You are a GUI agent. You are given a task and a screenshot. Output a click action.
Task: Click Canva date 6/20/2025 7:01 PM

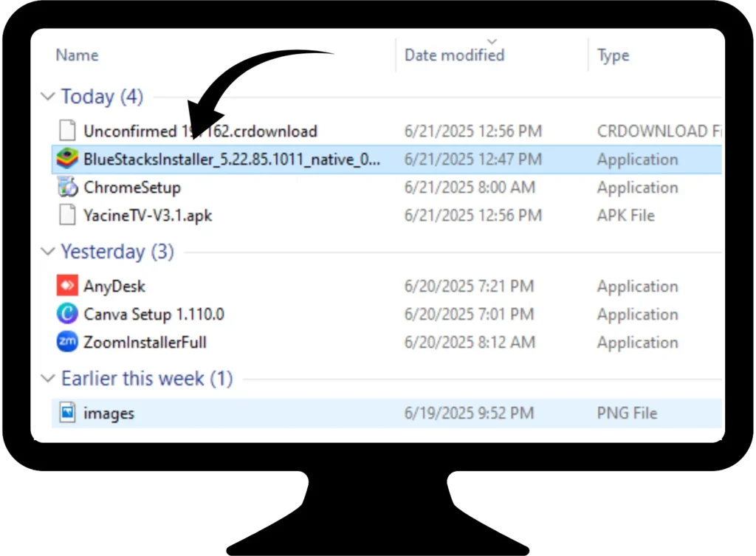click(x=469, y=314)
